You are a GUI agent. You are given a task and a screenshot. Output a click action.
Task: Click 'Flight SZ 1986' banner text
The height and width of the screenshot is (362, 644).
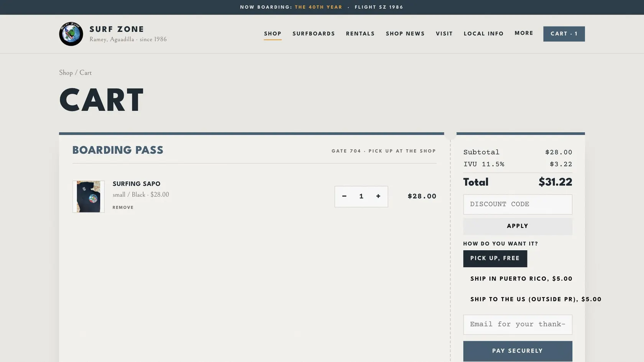coord(379,7)
